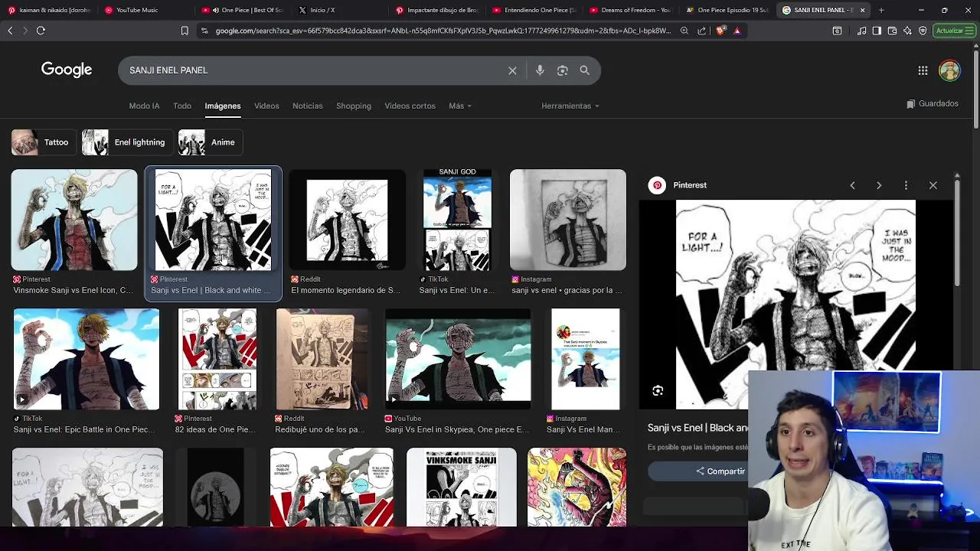Switch to Noticias tab

[x=307, y=106]
